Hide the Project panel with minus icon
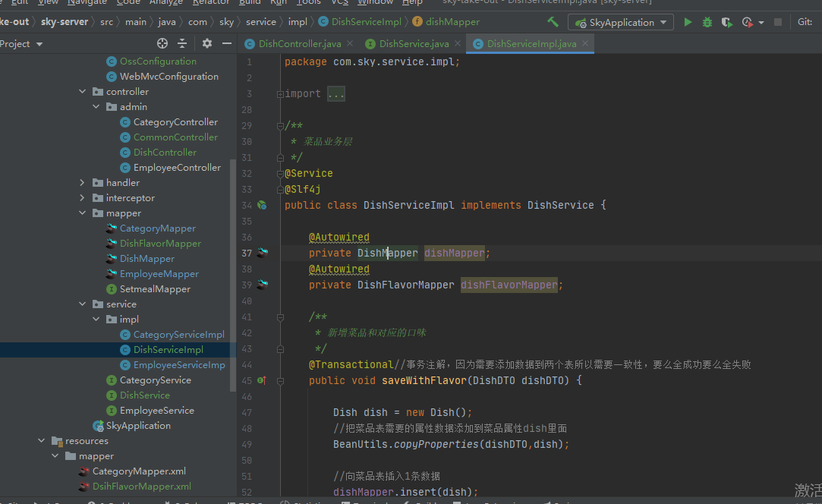Viewport: 822px width, 504px height. click(226, 44)
